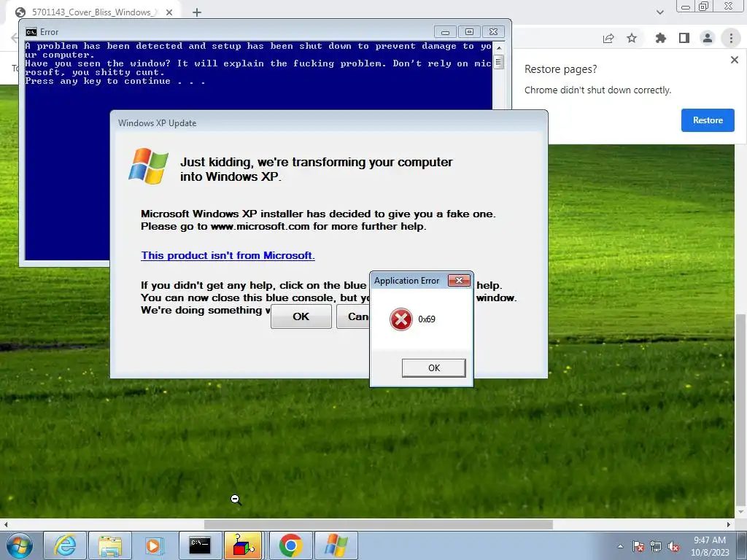Maximize the Error console window
Viewport: 747px width, 560px height.
(469, 32)
